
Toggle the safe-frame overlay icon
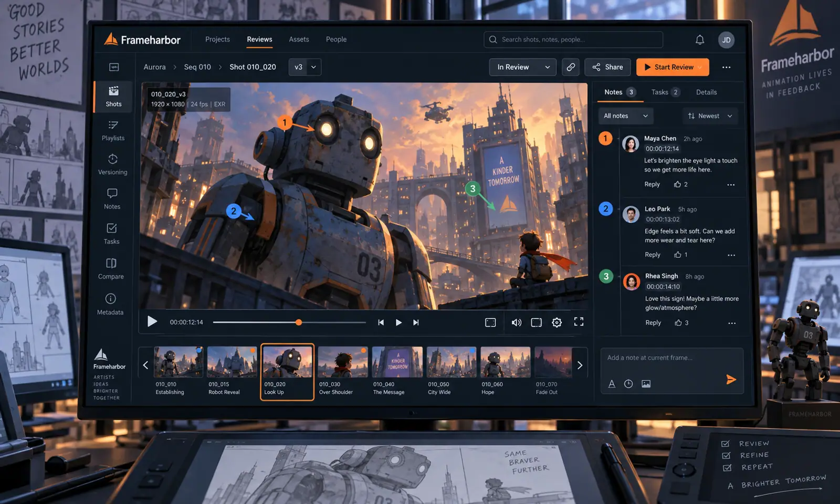[490, 322]
